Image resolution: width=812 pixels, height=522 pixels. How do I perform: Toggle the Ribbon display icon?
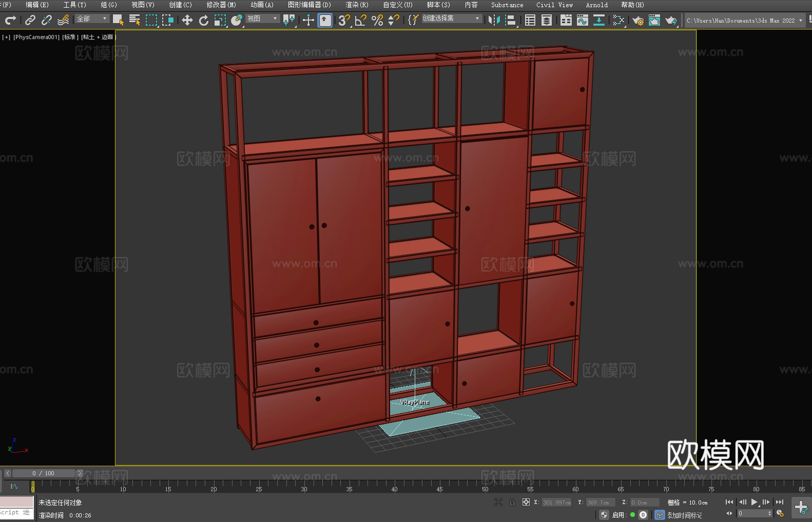point(566,20)
